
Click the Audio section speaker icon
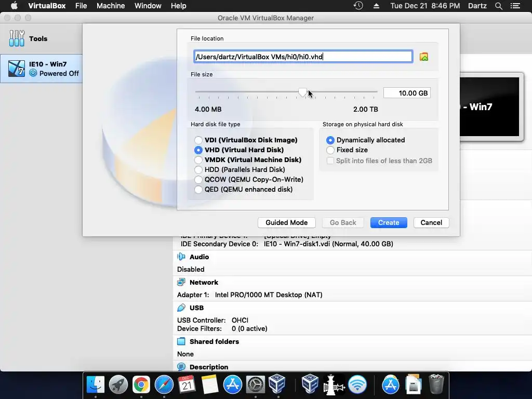tap(181, 257)
